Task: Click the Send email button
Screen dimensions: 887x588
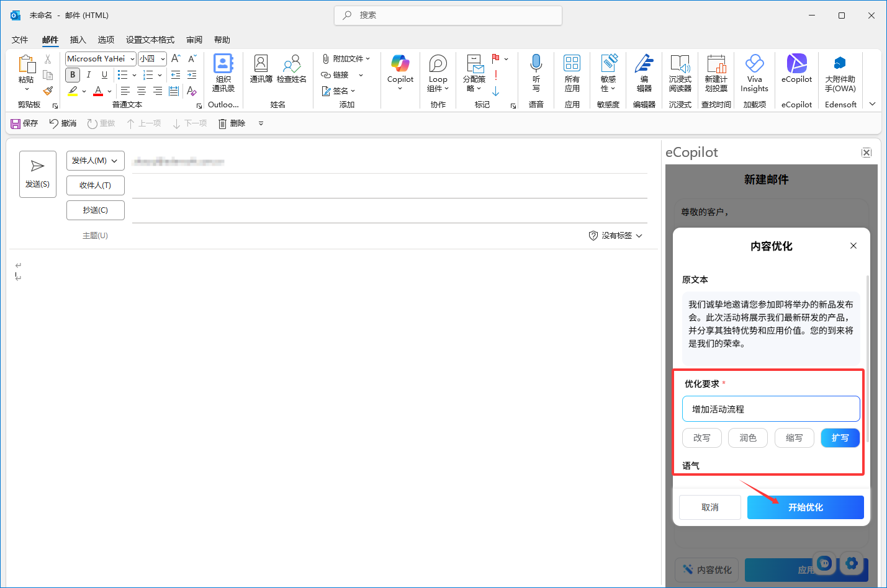Action: pos(38,174)
